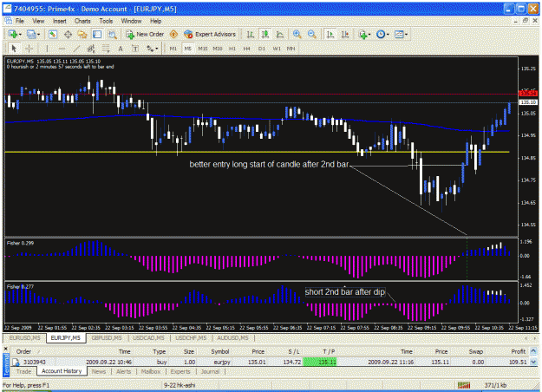Expand the Indicators dropdown arrow
This screenshot has width=542, height=392.
click(x=369, y=35)
